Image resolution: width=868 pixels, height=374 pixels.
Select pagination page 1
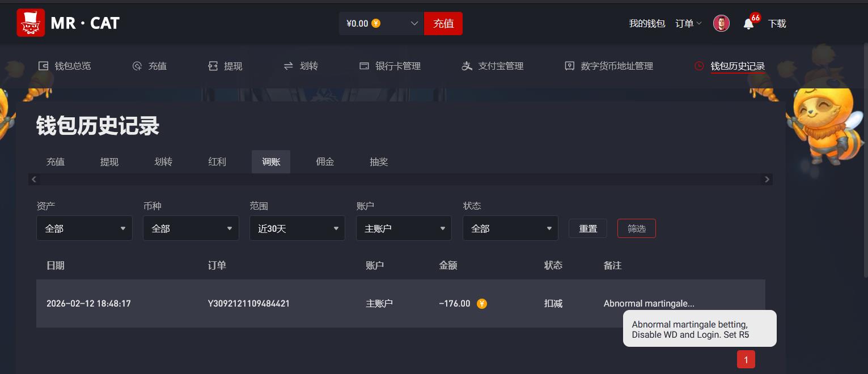(746, 359)
